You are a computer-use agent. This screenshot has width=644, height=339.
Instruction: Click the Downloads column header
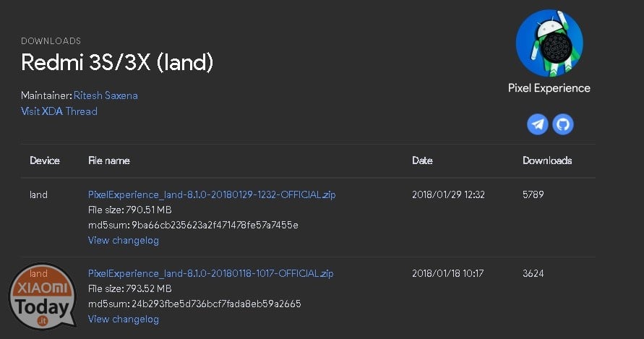pyautogui.click(x=547, y=160)
